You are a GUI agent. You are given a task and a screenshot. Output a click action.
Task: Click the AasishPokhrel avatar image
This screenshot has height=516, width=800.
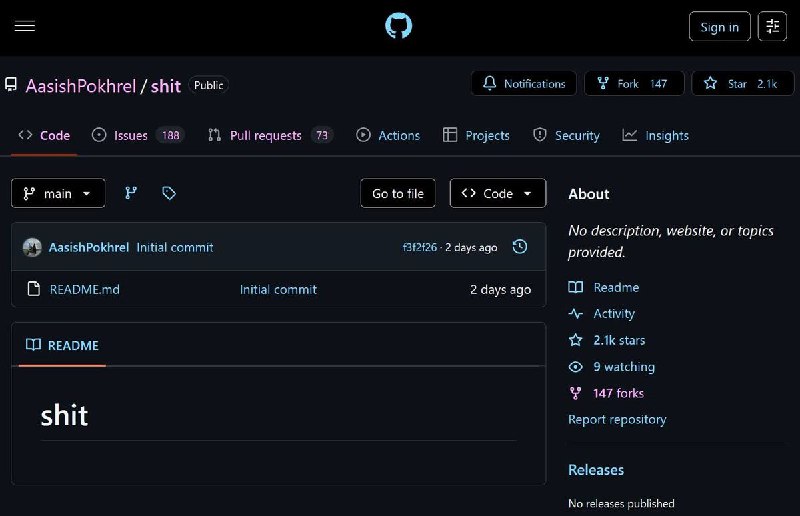32,248
